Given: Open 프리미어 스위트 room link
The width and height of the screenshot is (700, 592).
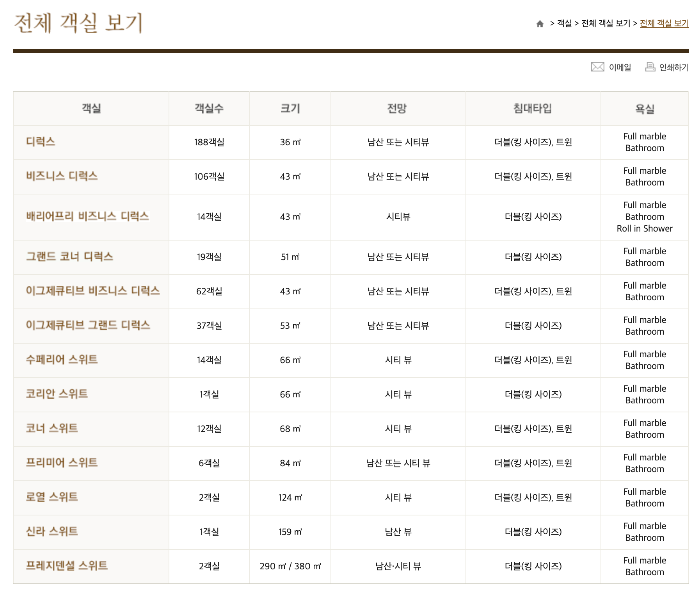Looking at the screenshot, I should pyautogui.click(x=62, y=462).
